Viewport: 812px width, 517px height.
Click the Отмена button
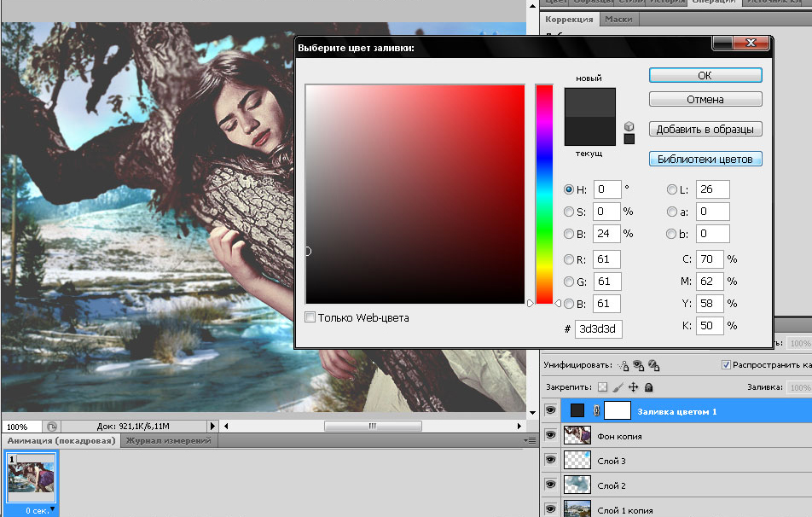pos(705,99)
